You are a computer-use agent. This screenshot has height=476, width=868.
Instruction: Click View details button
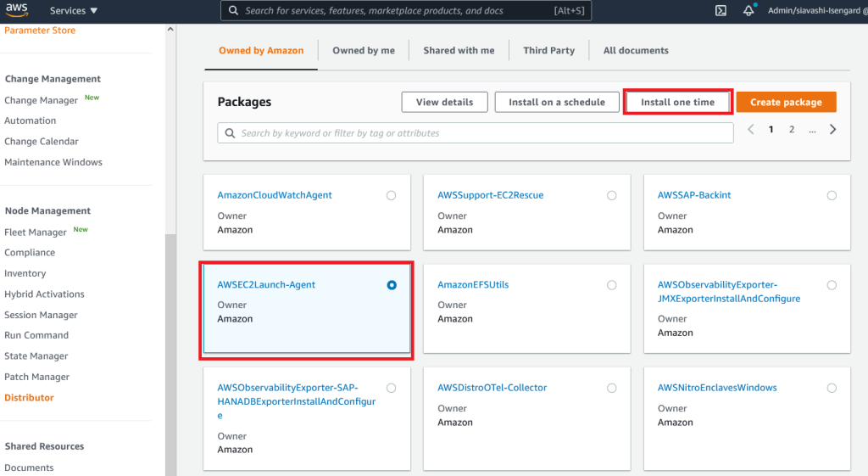click(x=444, y=102)
